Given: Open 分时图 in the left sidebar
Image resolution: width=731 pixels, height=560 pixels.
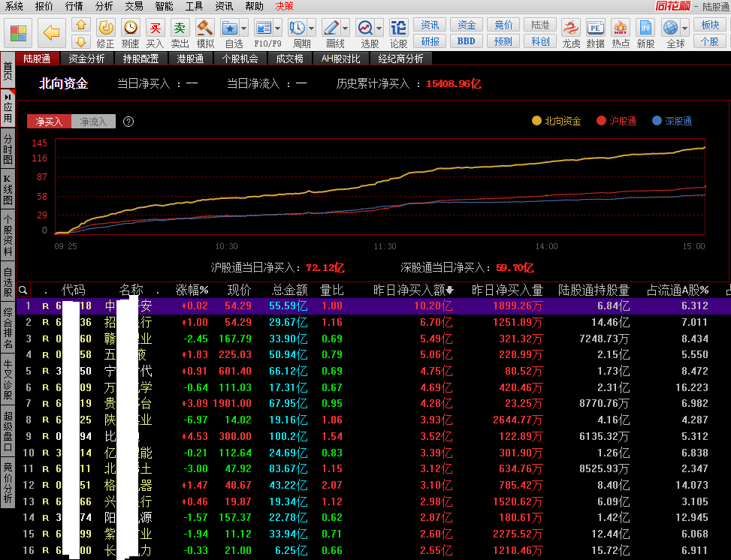Looking at the screenshot, I should 8,149.
